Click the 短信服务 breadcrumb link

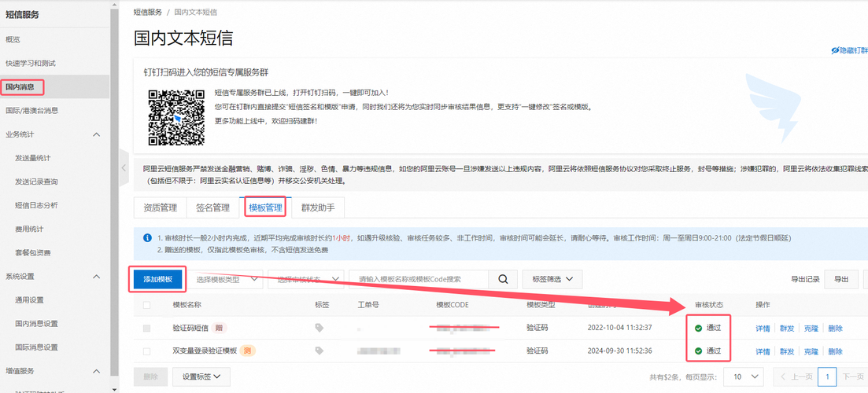tap(148, 12)
